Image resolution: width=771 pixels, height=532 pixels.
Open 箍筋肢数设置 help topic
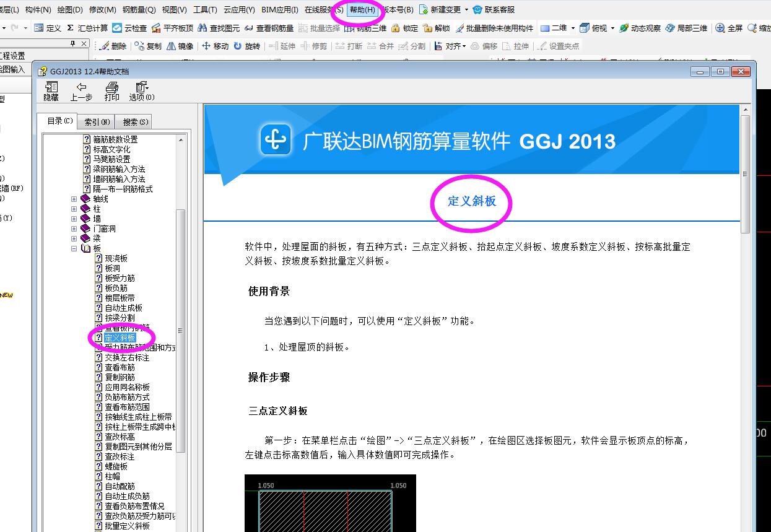(115, 139)
